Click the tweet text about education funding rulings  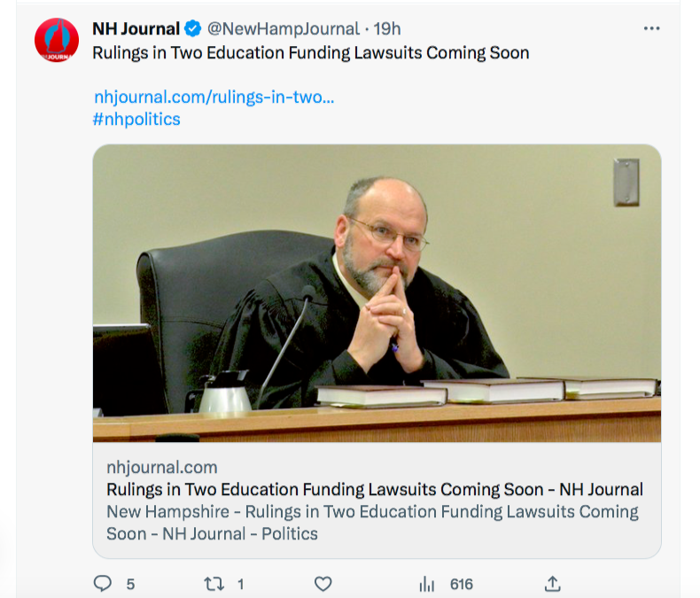(310, 52)
